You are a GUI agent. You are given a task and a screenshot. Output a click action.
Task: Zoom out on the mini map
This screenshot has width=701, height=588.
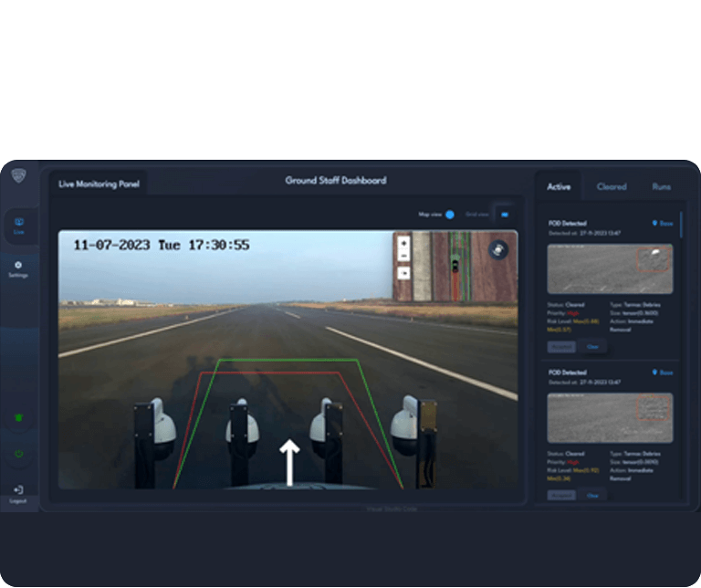click(x=403, y=256)
